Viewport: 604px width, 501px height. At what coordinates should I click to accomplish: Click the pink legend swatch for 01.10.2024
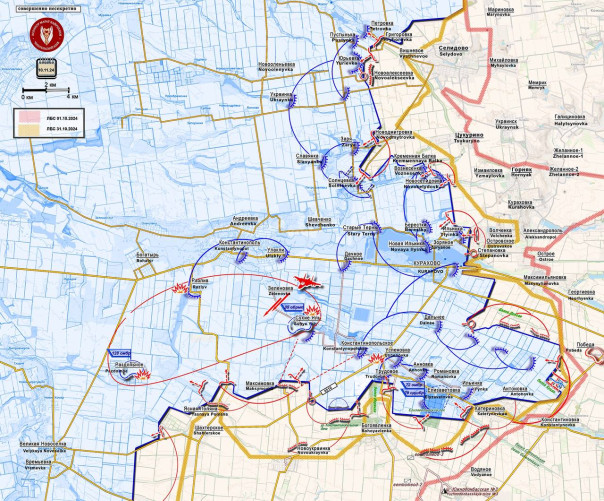tap(26, 117)
